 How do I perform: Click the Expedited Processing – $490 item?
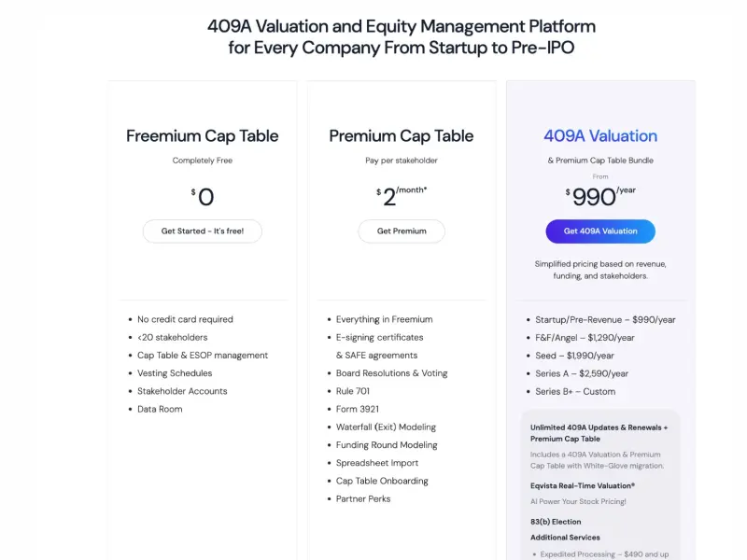tap(604, 554)
